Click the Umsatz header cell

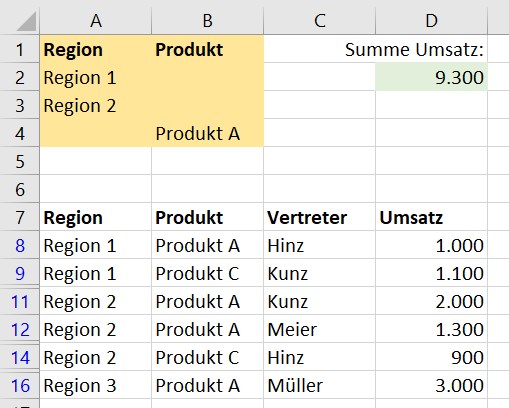pyautogui.click(x=431, y=217)
